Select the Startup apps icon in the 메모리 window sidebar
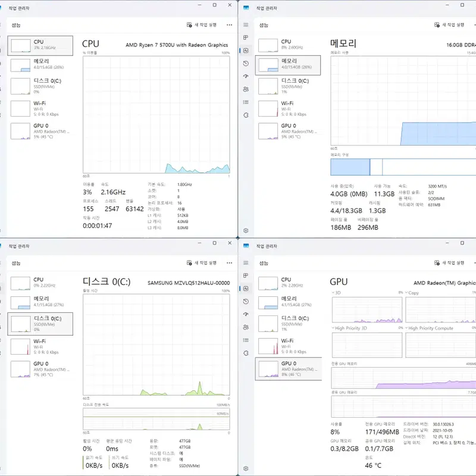 click(246, 76)
